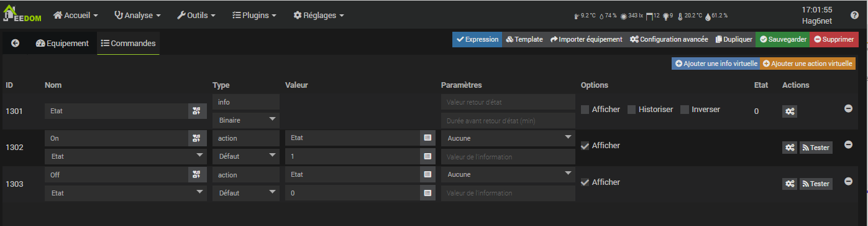Viewport: 868px width, 226px height.
Task: Open the command picker next to Off's Etat value
Action: pos(427,175)
